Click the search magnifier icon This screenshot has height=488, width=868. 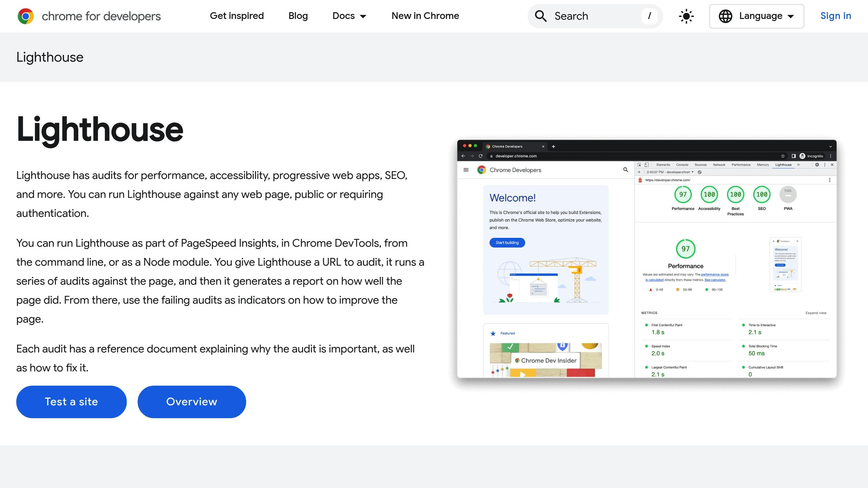tap(540, 16)
